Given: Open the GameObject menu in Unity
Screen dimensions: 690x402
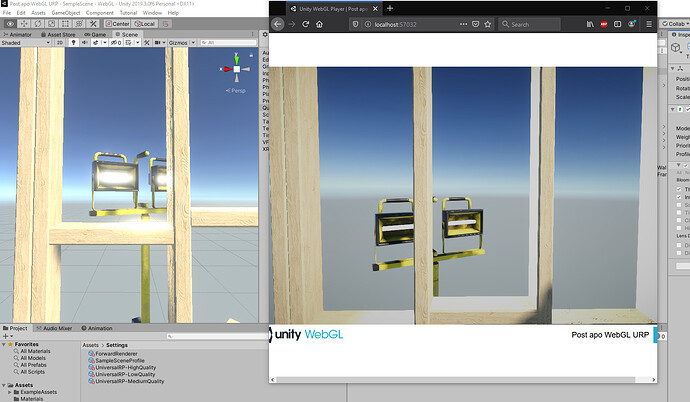Looking at the screenshot, I should click(66, 13).
